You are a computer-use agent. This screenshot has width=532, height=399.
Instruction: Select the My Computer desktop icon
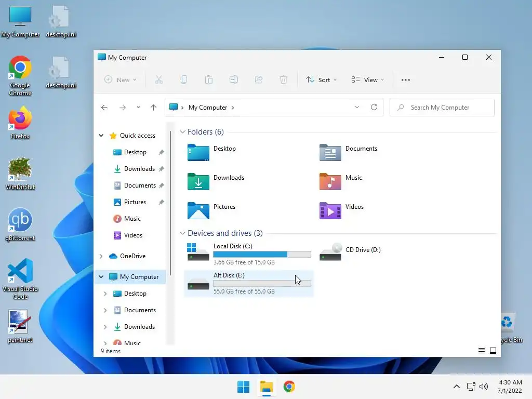click(x=20, y=22)
